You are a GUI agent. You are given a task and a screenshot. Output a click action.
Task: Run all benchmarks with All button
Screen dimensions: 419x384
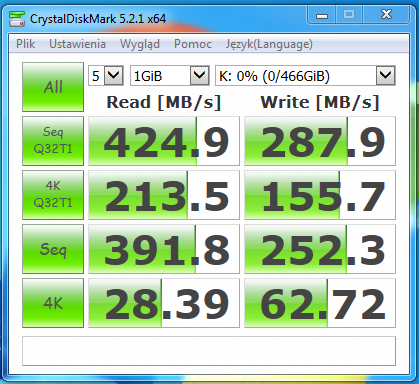click(x=53, y=87)
